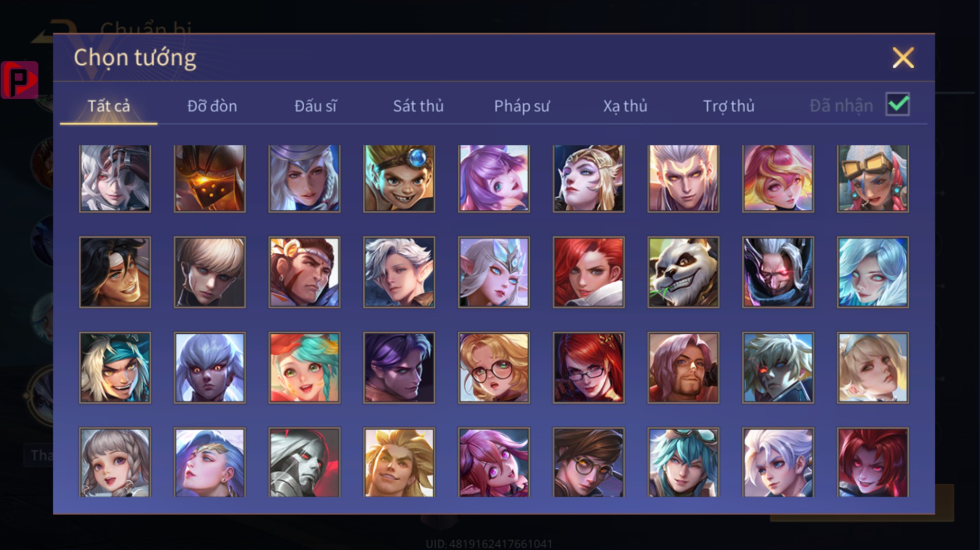980x550 pixels.
Task: Close the Chọn tướng dialog
Action: pos(903,58)
